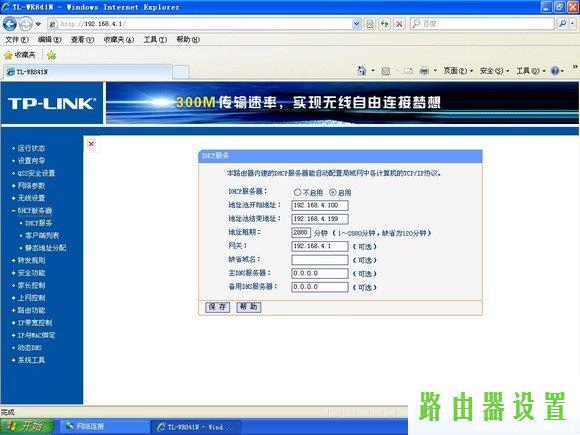
Task: Click the 地址池结束地址 field
Action: (320, 219)
